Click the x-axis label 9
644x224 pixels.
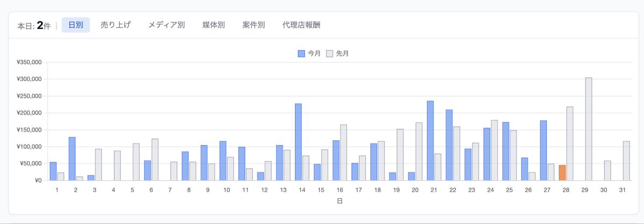tap(208, 190)
